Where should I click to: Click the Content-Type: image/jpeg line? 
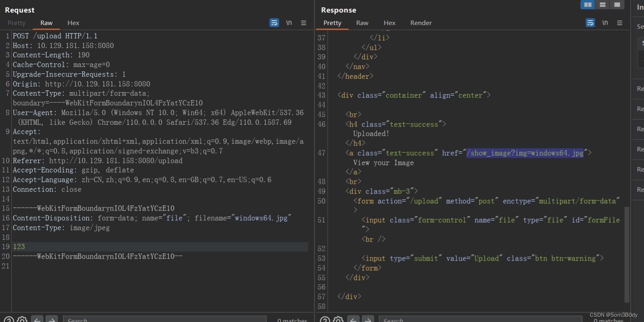[x=61, y=228]
